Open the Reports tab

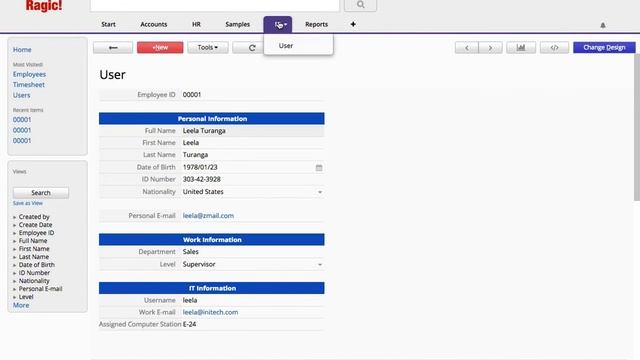point(316,24)
